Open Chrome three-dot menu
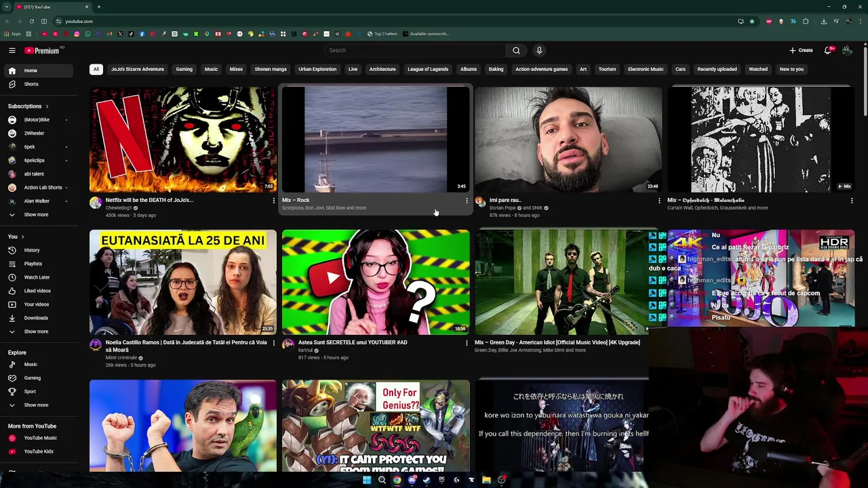The height and width of the screenshot is (488, 868). pos(860,21)
